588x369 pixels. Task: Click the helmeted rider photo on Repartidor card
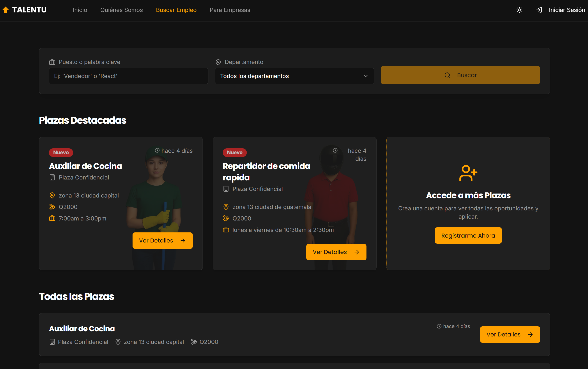[331, 207]
